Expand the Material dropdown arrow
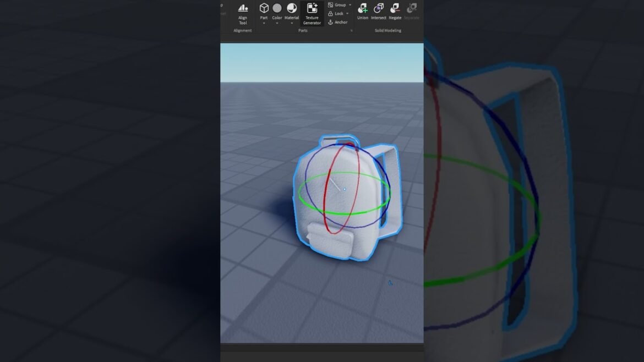The width and height of the screenshot is (644, 362). coord(292,24)
